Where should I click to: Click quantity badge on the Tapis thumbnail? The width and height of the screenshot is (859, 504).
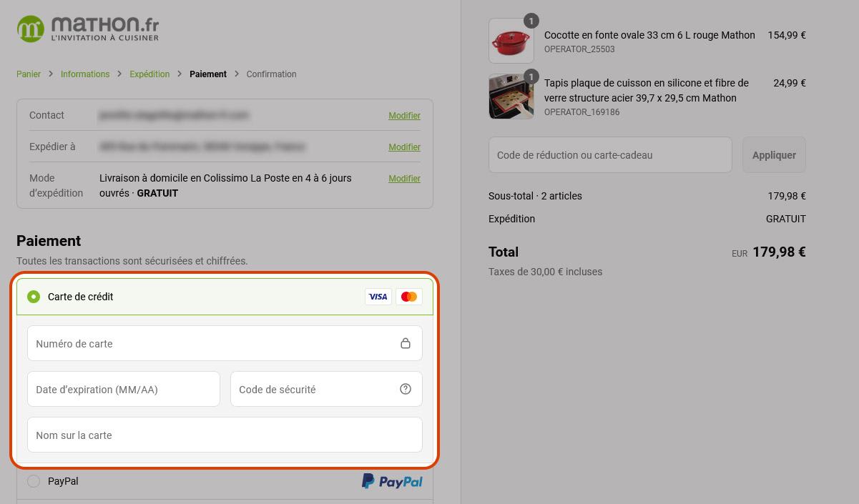coord(531,76)
